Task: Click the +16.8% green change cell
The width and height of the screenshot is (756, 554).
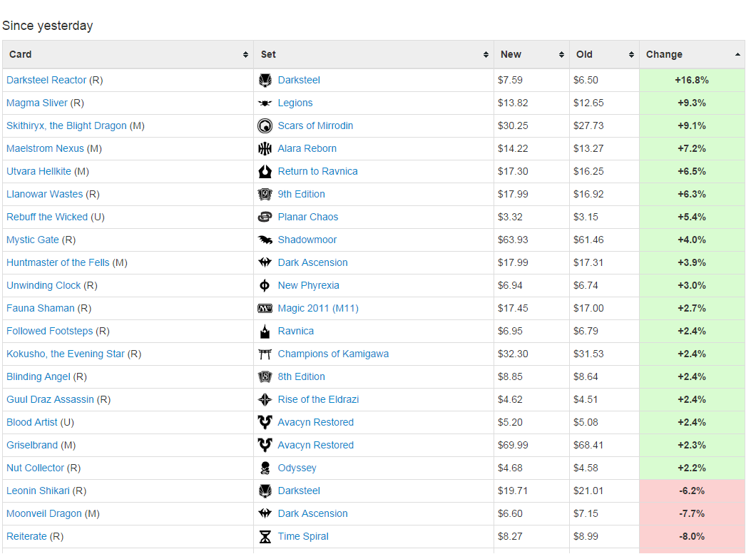Action: [x=691, y=81]
